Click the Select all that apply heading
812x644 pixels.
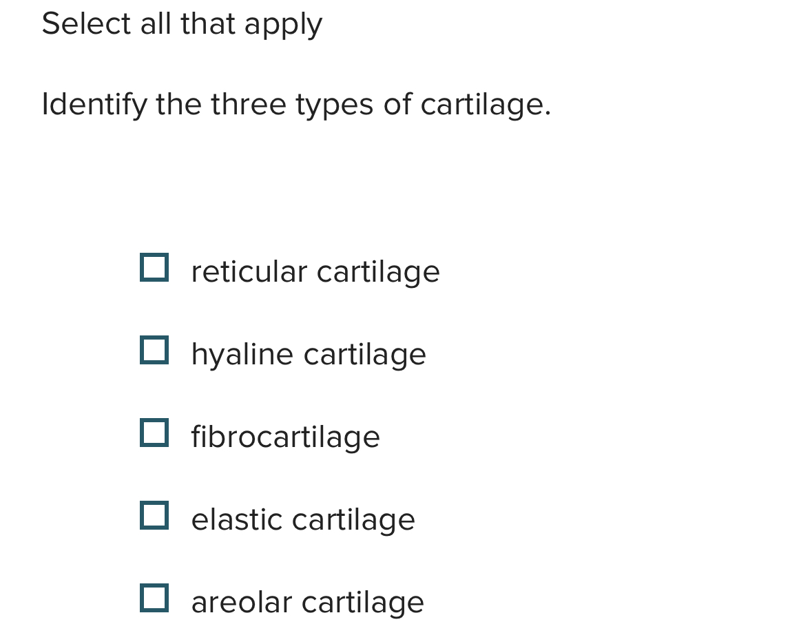coord(182,23)
